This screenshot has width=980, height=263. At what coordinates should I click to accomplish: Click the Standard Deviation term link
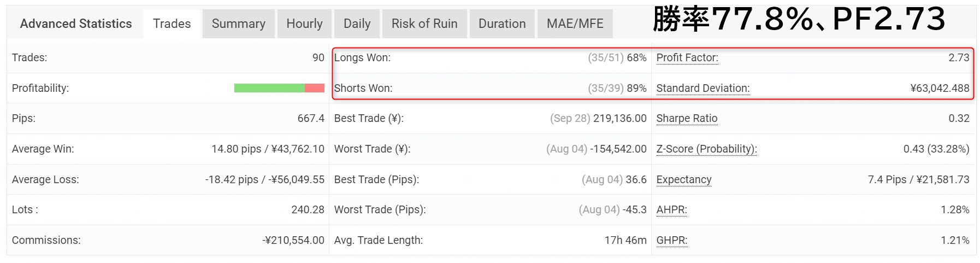702,88
